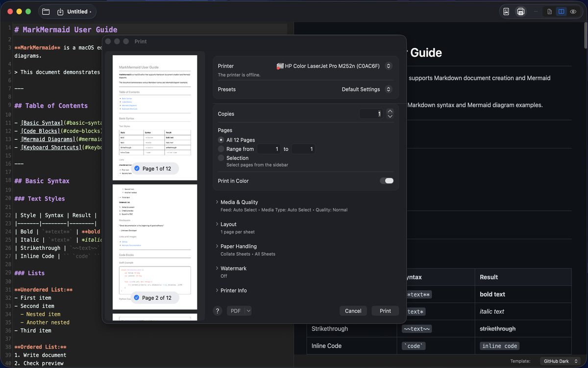Image resolution: width=588 pixels, height=368 pixels.
Task: Select the page 2 preview thumbnail
Action: tap(155, 247)
